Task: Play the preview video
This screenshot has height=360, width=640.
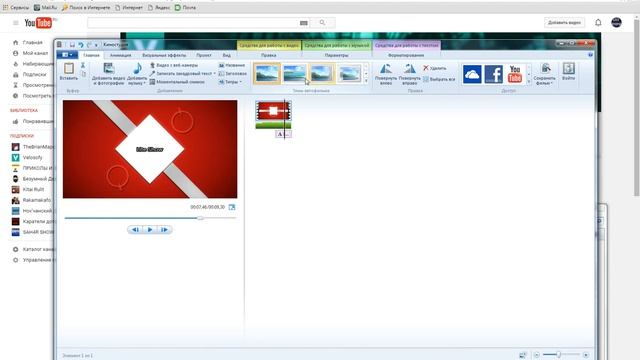Action: click(x=150, y=230)
